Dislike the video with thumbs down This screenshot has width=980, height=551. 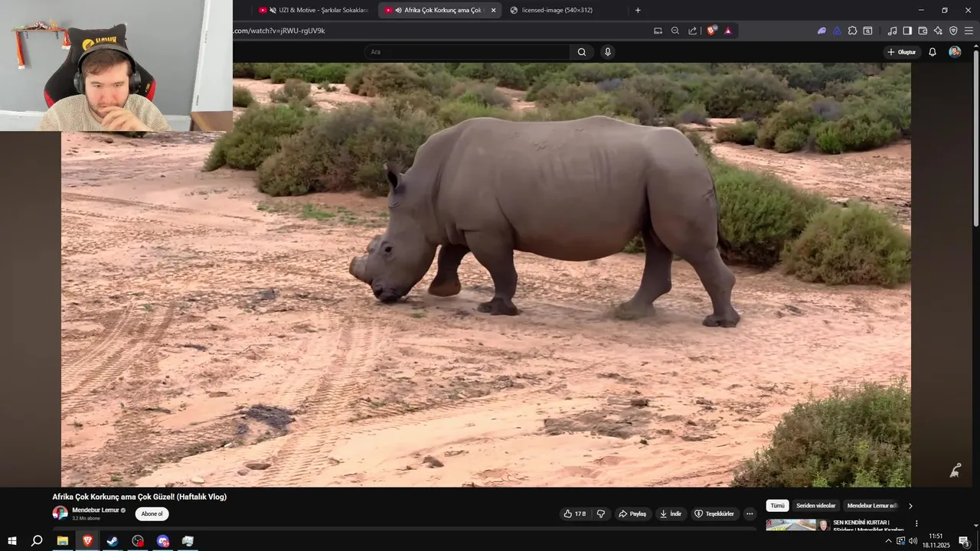[x=601, y=514]
